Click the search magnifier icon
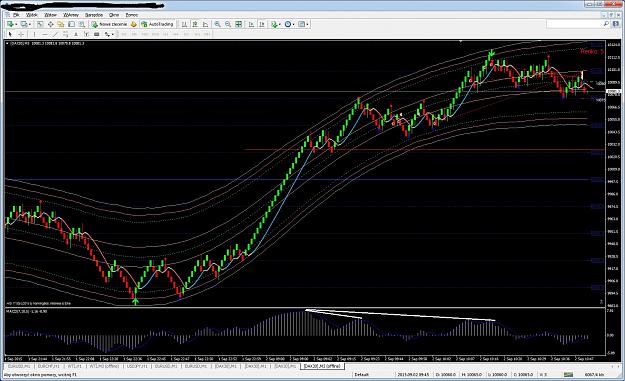625x381 pixels. (x=606, y=24)
